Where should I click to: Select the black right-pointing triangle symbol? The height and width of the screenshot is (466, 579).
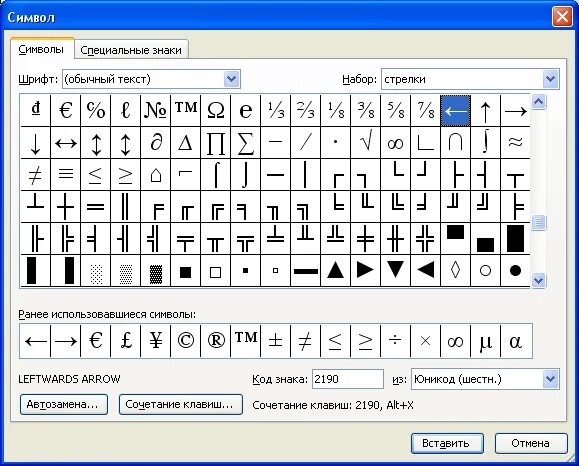tap(366, 271)
